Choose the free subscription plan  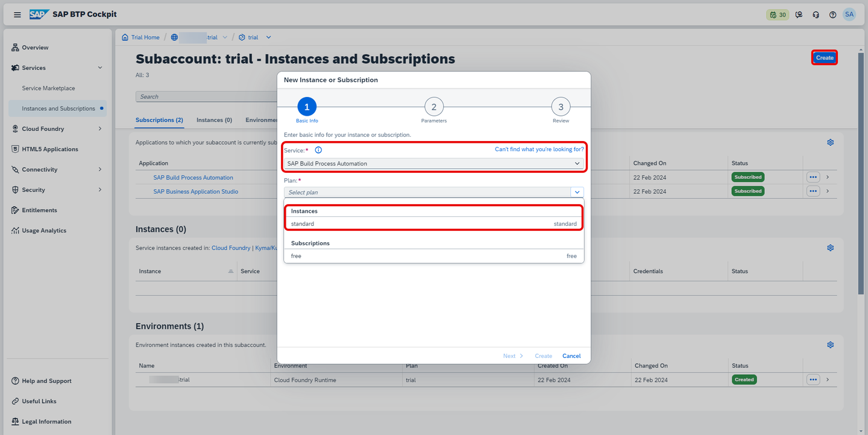pos(434,256)
